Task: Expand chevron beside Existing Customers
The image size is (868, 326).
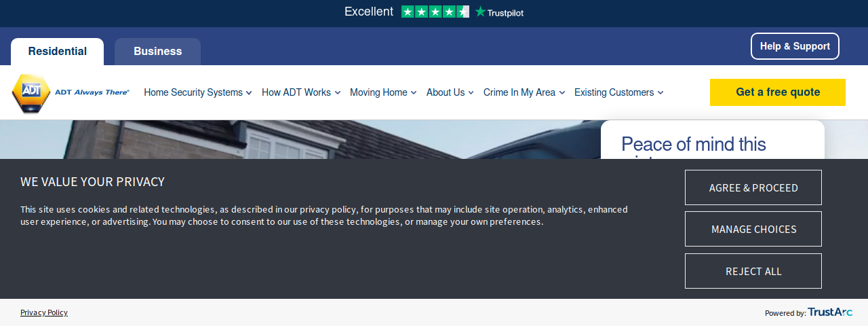Action: (x=660, y=93)
